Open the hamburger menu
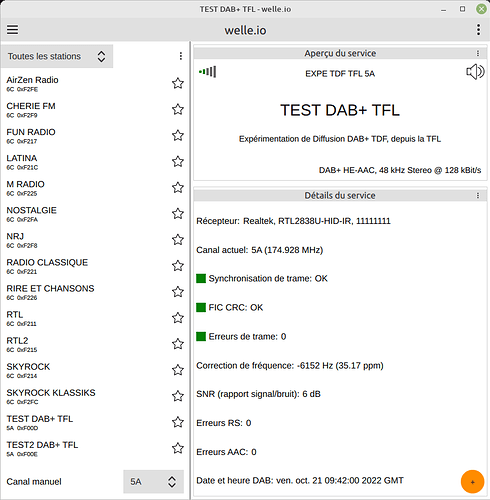 pos(13,30)
